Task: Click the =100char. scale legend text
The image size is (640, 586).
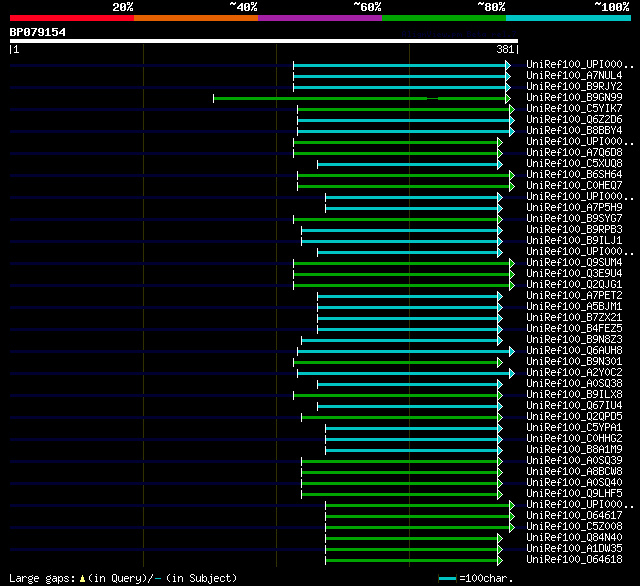Action: (x=486, y=579)
